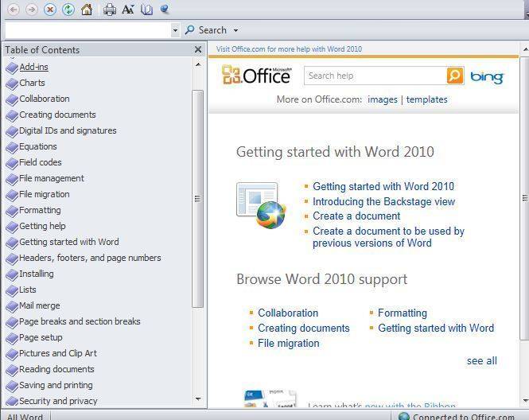Viewport: 529px width, 420px height.
Task: Open the Search scope dropdown arrow
Action: [x=235, y=30]
